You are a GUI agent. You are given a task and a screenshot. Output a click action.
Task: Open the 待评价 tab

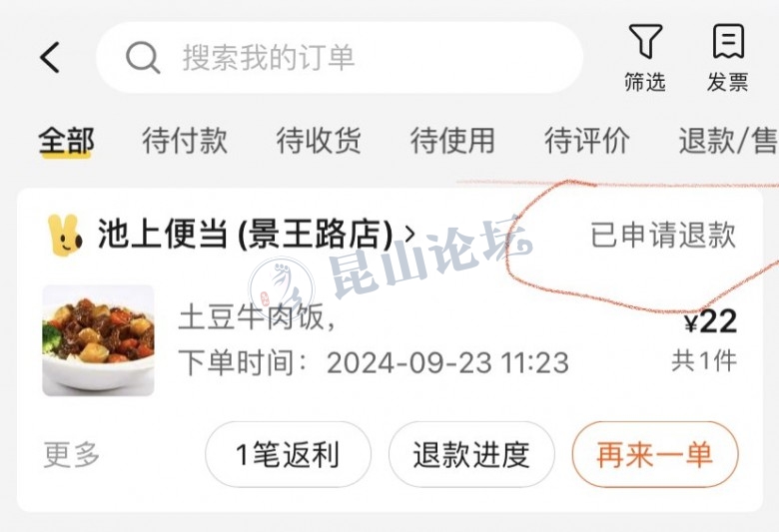587,141
